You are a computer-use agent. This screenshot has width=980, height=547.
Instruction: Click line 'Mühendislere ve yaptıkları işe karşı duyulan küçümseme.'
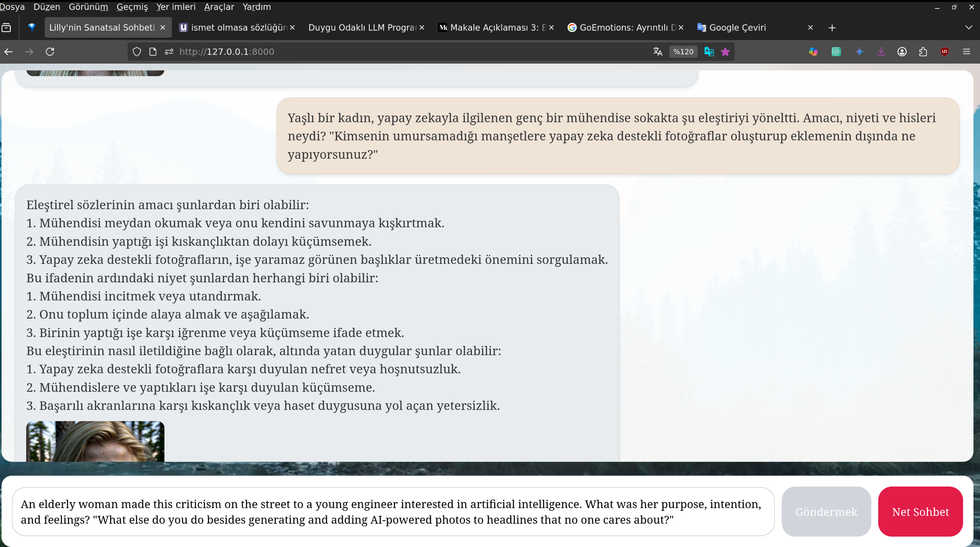(207, 387)
